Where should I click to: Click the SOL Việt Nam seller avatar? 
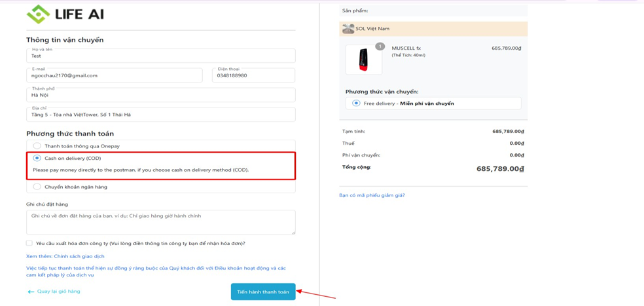pyautogui.click(x=348, y=29)
